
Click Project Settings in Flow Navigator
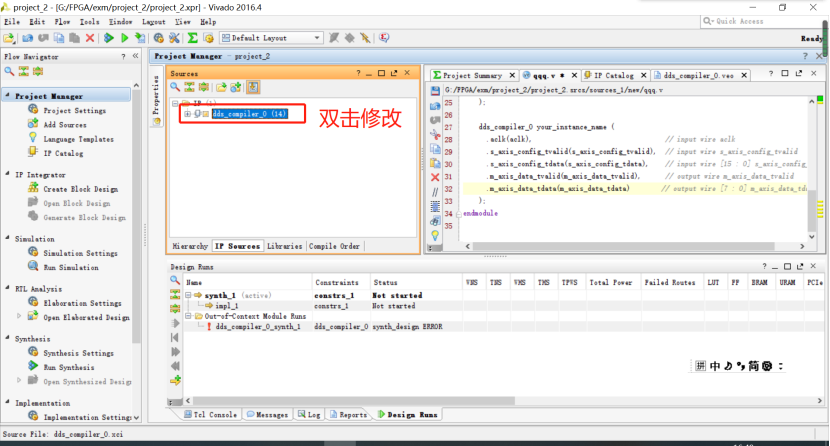coord(75,110)
